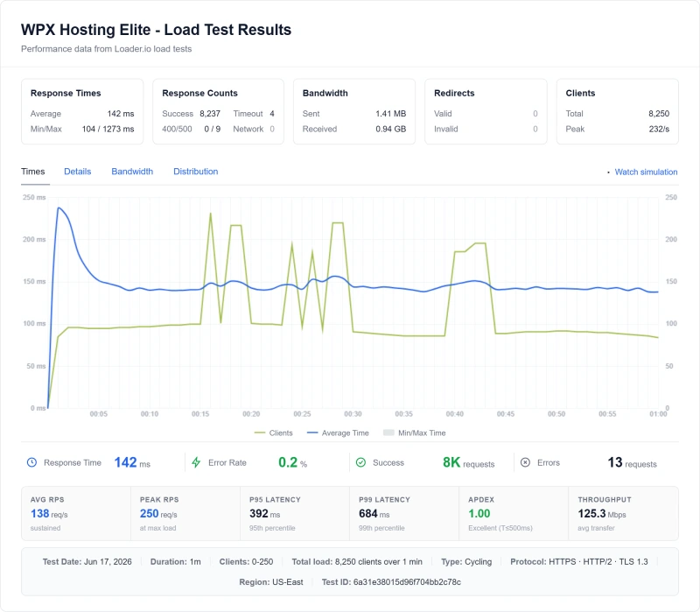Click the circled X Errors icon
700x612 pixels.
point(526,462)
